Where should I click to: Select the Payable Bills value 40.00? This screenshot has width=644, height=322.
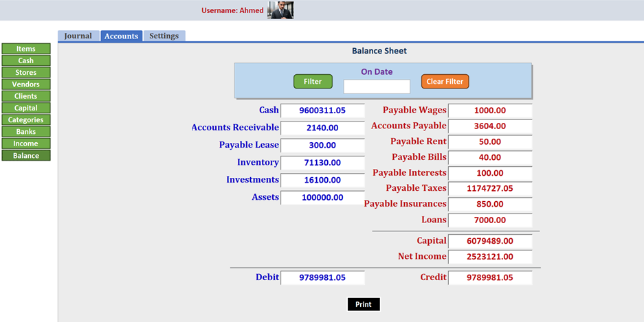[490, 157]
